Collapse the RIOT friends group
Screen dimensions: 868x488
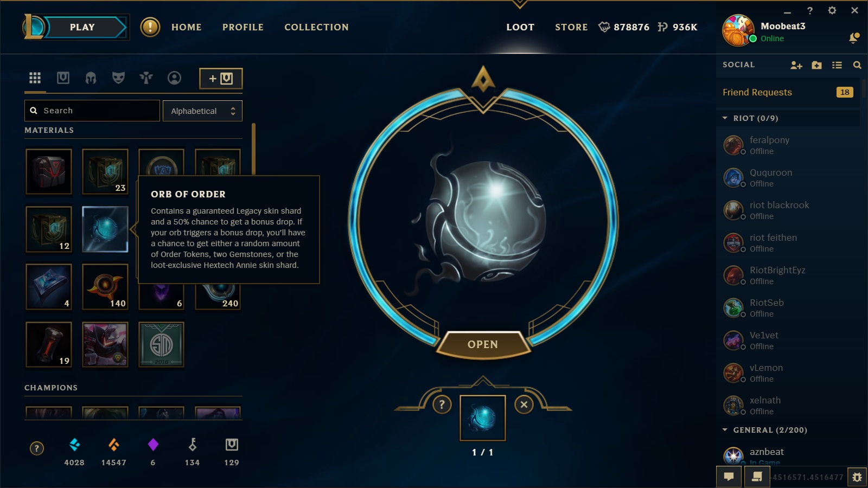tap(725, 118)
